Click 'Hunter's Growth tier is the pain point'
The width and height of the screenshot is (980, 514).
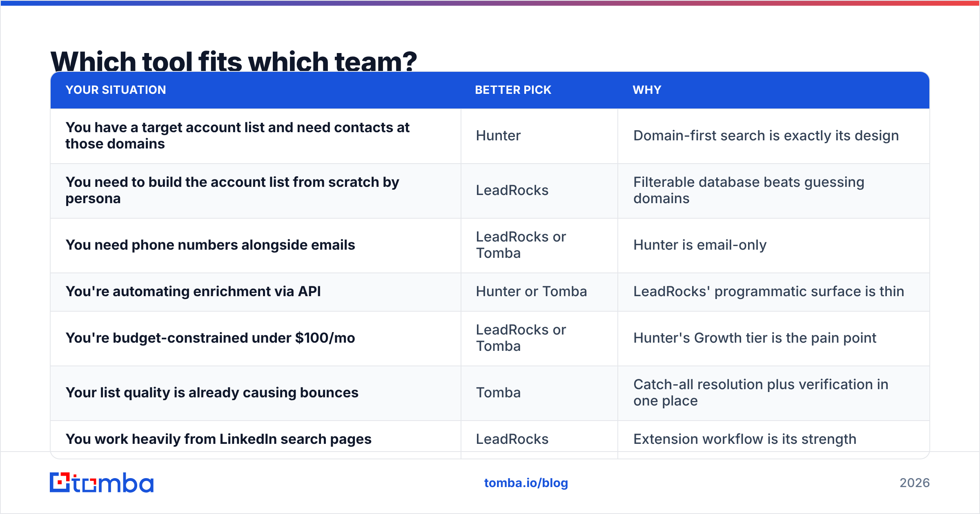(x=755, y=338)
